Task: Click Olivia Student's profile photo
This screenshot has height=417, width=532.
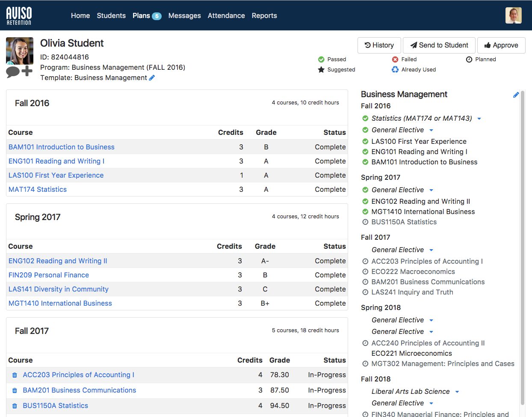Action: click(20, 51)
